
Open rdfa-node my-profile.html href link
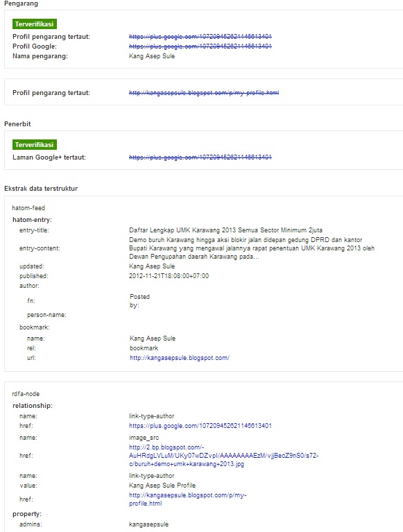187,499
